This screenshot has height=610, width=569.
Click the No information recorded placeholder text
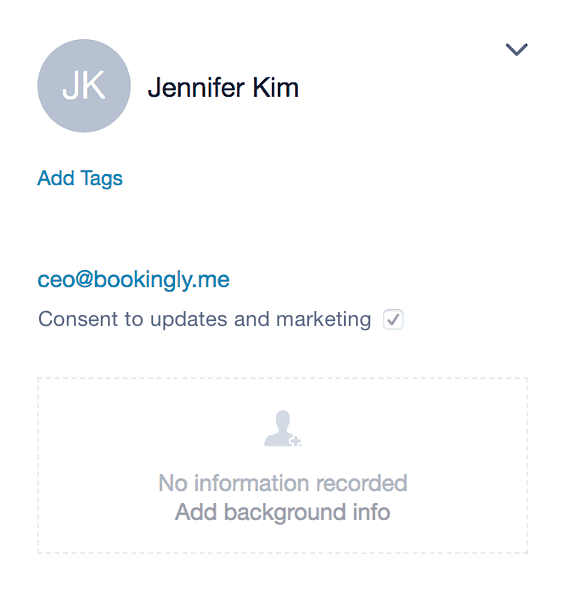(283, 483)
